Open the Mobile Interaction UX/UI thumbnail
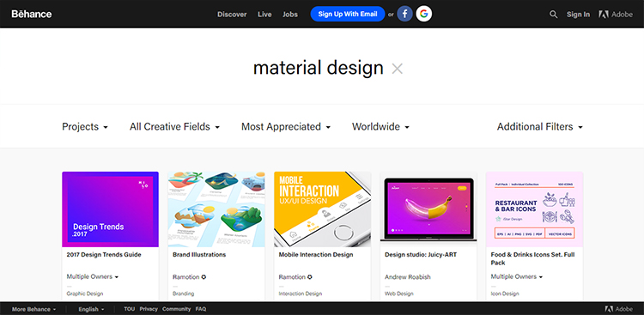644x315 pixels. [322, 209]
